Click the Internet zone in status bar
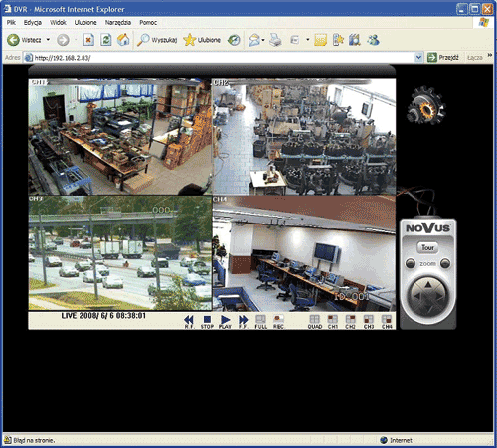The image size is (497, 448). 396,440
